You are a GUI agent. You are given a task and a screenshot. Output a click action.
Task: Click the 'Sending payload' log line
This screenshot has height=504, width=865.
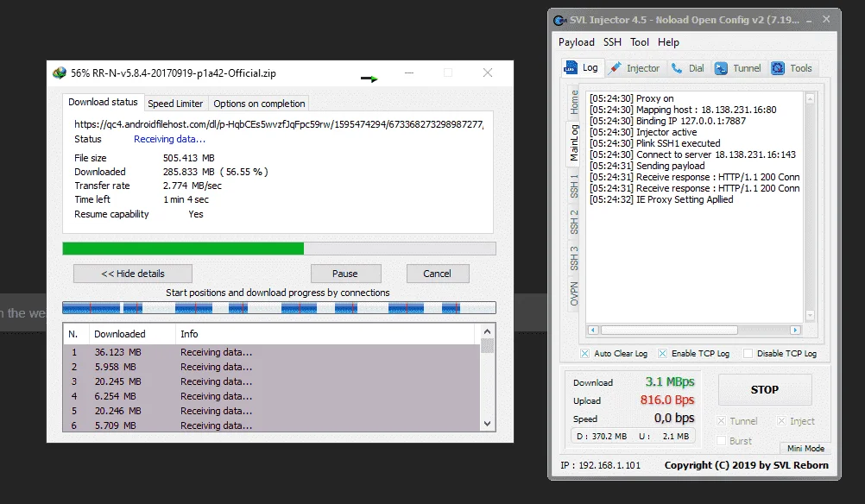[647, 166]
